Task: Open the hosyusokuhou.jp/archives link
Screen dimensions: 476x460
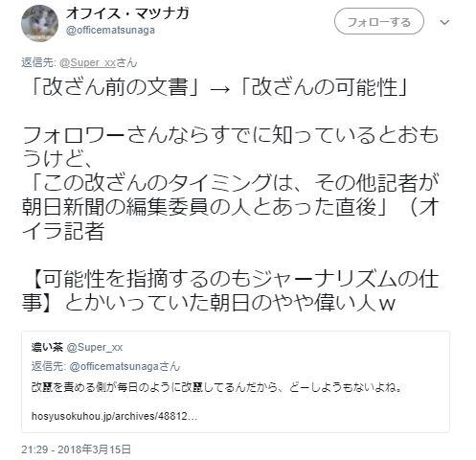Action: (x=114, y=416)
